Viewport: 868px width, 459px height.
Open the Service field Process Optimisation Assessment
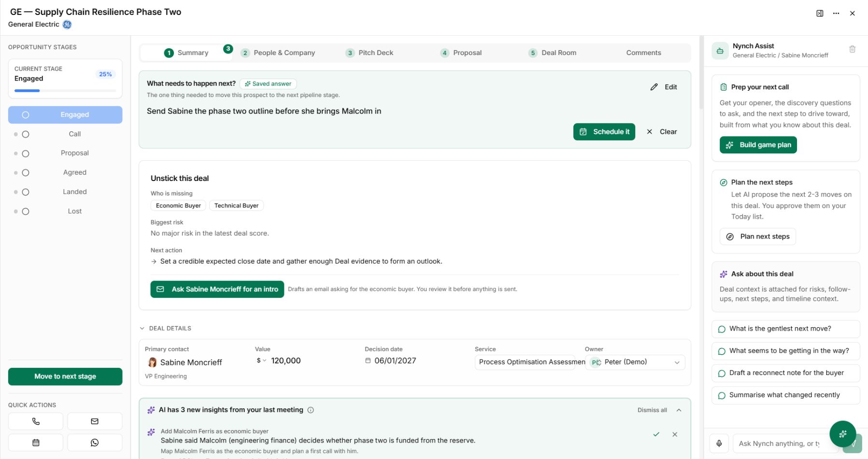pyautogui.click(x=525, y=362)
